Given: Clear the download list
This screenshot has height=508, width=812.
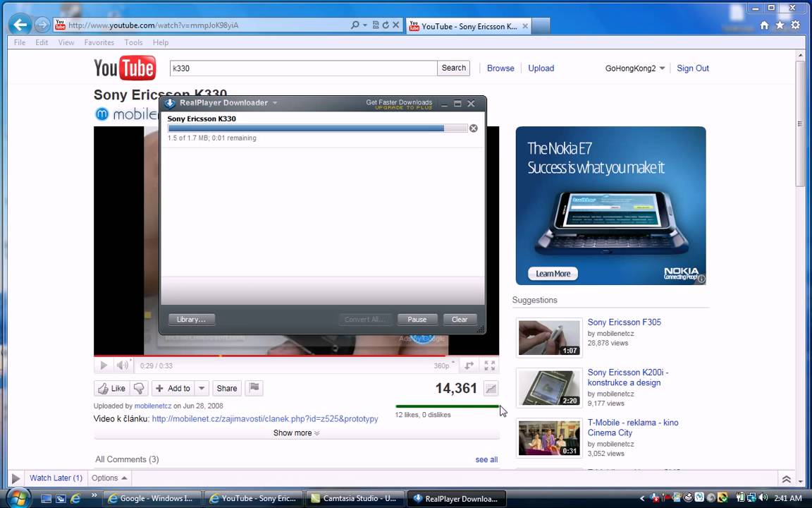Looking at the screenshot, I should pos(460,320).
